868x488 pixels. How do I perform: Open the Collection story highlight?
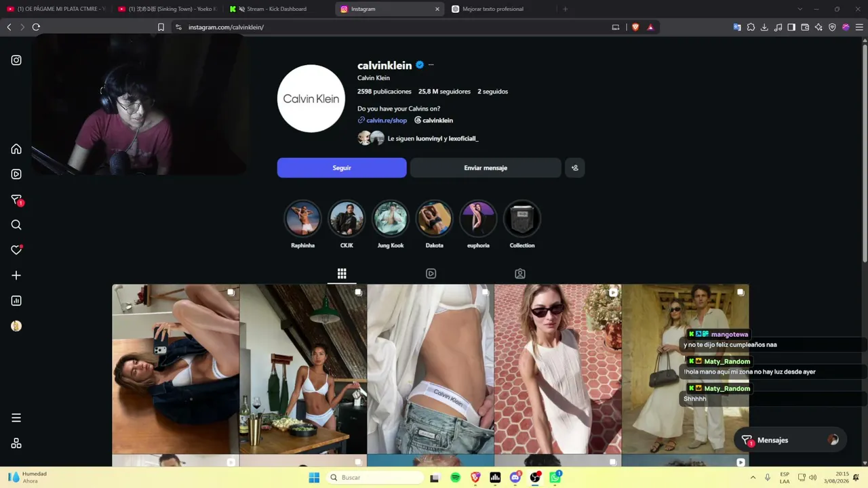pos(522,219)
